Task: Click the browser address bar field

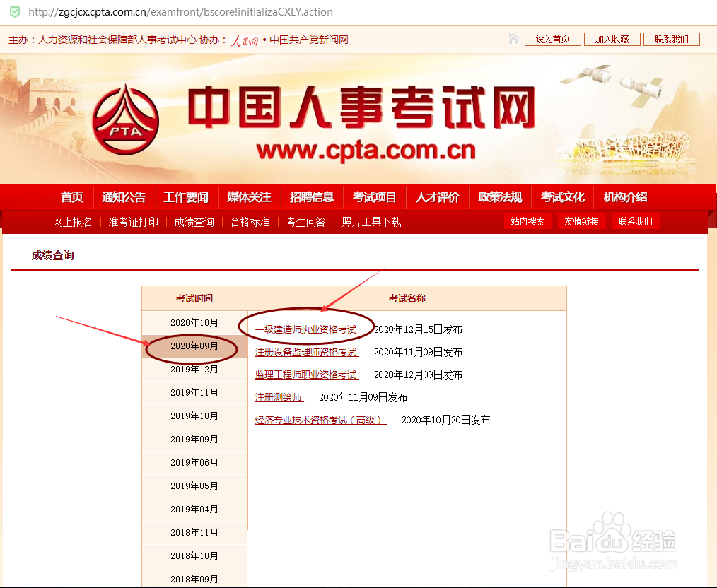Action: 283,12
